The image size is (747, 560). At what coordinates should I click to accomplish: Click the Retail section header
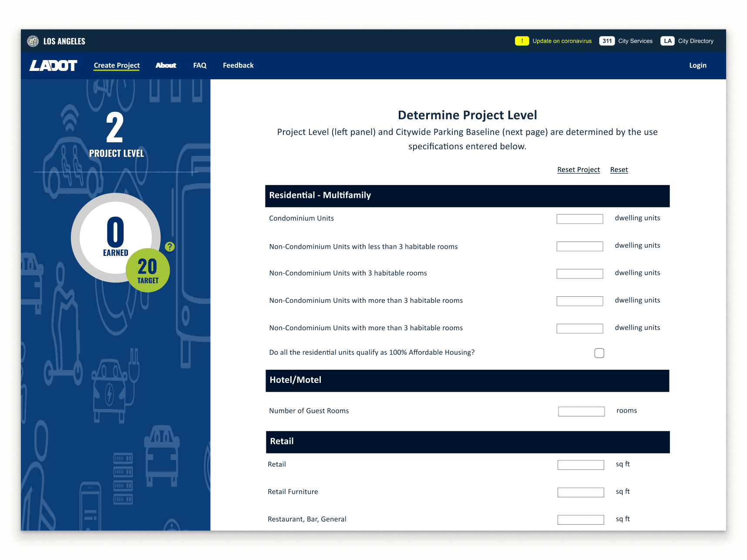(x=467, y=442)
